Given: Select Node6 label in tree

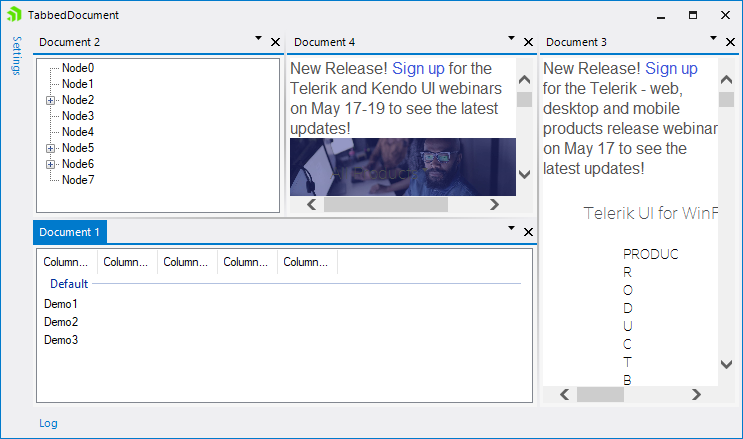Looking at the screenshot, I should point(78,164).
